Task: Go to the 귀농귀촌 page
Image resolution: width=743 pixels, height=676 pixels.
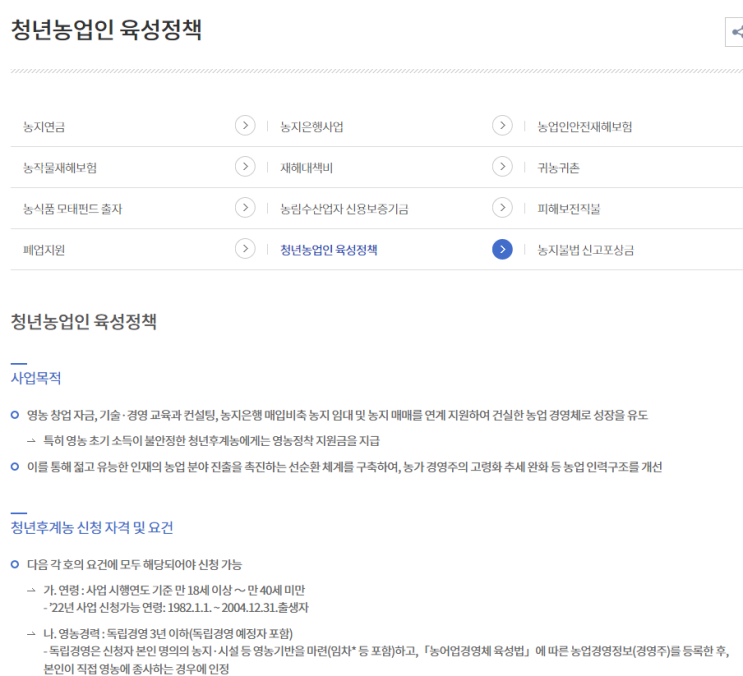Action: (x=558, y=168)
